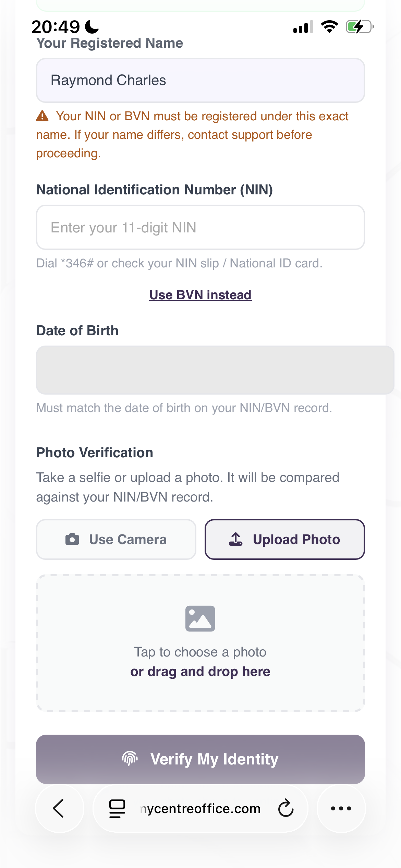Image resolution: width=401 pixels, height=868 pixels.
Task: Click the 11-digit NIN input field
Action: 200,227
